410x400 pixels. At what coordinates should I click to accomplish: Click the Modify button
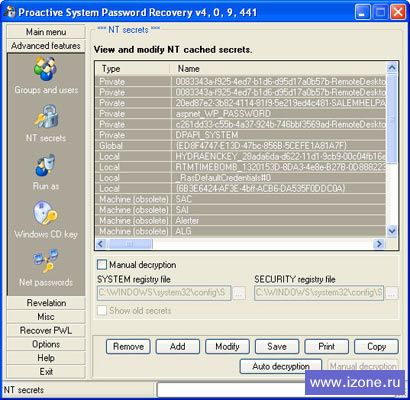pos(227,347)
